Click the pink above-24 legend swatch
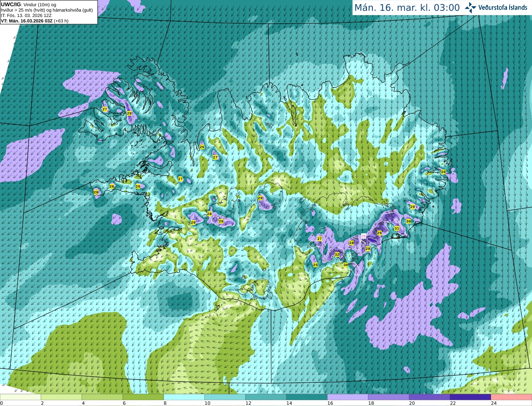This screenshot has width=532, height=406. click(x=512, y=397)
